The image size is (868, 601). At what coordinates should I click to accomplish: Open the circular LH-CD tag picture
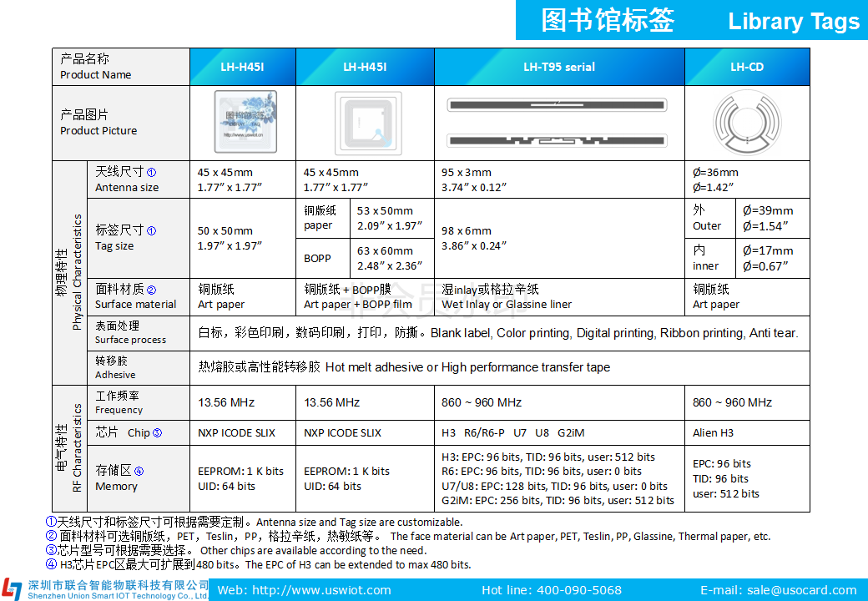tap(747, 123)
